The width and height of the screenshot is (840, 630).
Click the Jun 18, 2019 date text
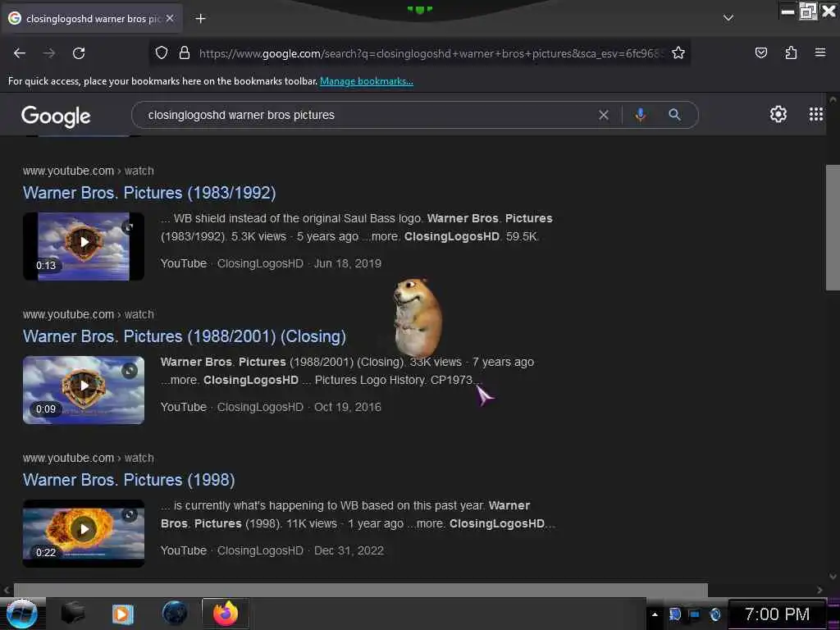click(348, 263)
